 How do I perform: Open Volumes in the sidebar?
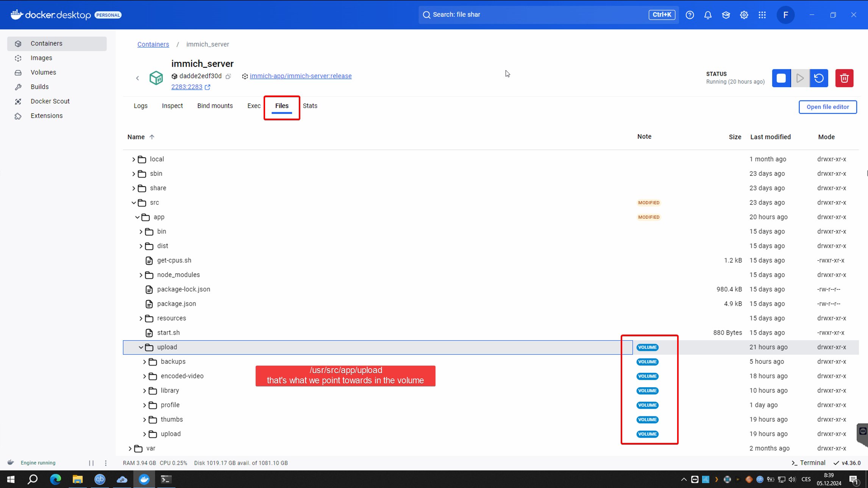coord(43,72)
